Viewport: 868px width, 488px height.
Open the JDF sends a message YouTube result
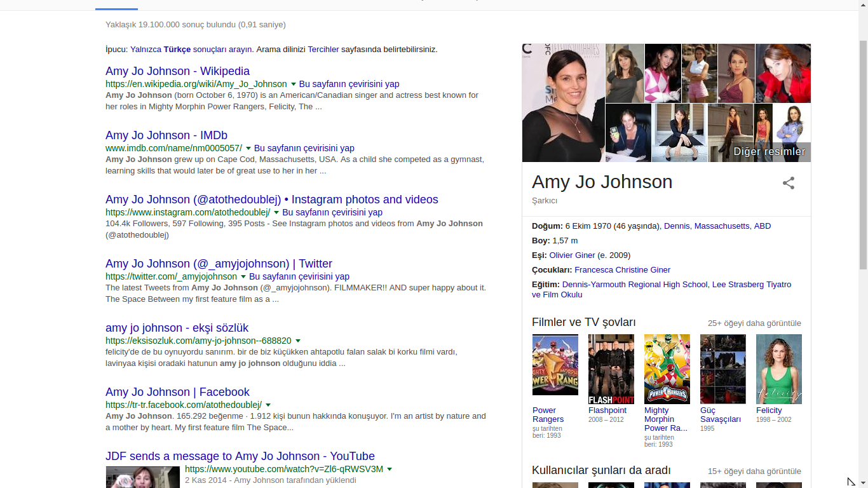coord(240,456)
